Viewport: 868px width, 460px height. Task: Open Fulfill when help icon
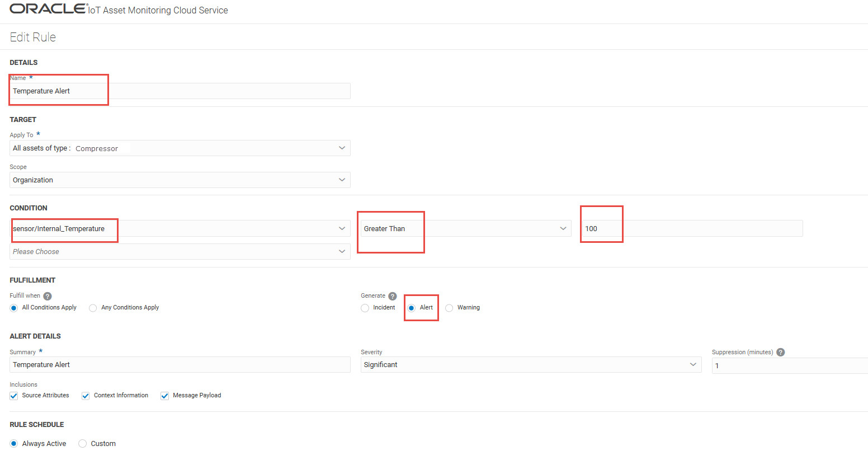48,296
